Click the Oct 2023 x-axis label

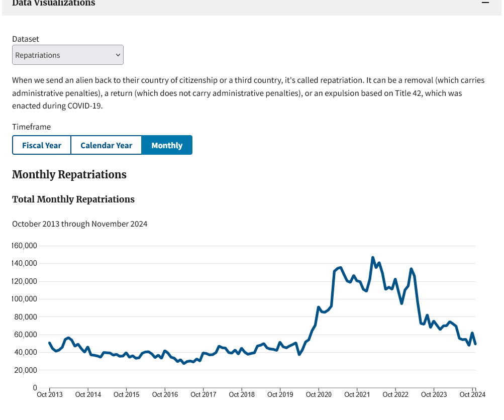[434, 394]
